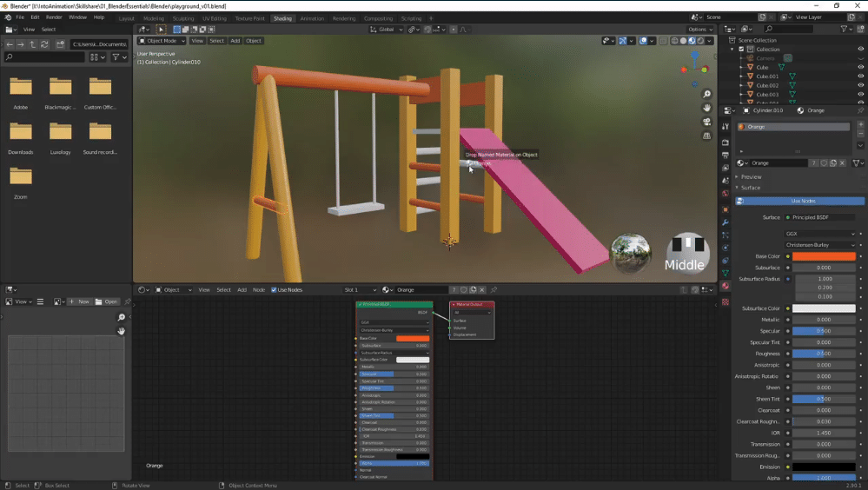
Task: Pin the properties editor context
Action: point(858,110)
